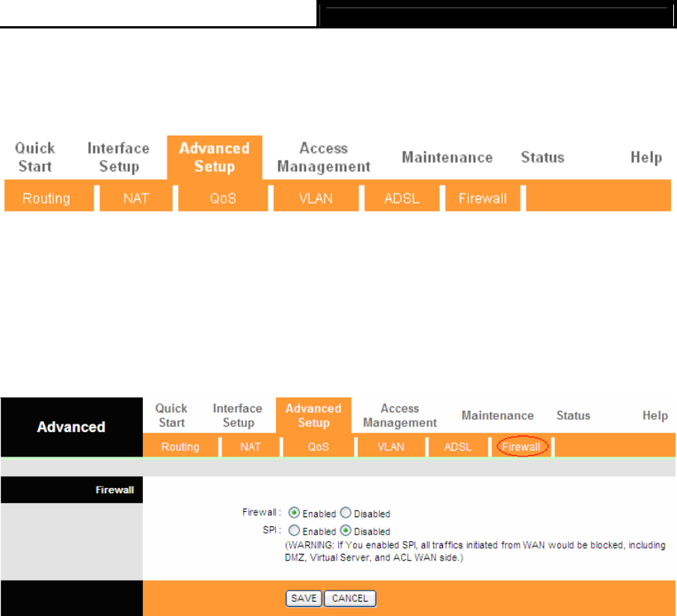This screenshot has width=677, height=616.
Task: Go to Routing in lower submenu bar
Action: tap(180, 447)
